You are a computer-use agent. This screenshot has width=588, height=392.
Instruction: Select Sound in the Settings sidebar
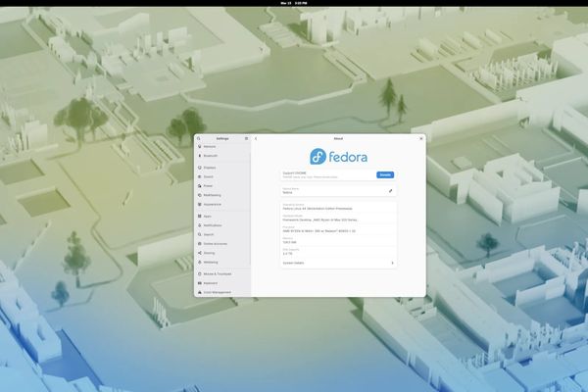[222, 176]
